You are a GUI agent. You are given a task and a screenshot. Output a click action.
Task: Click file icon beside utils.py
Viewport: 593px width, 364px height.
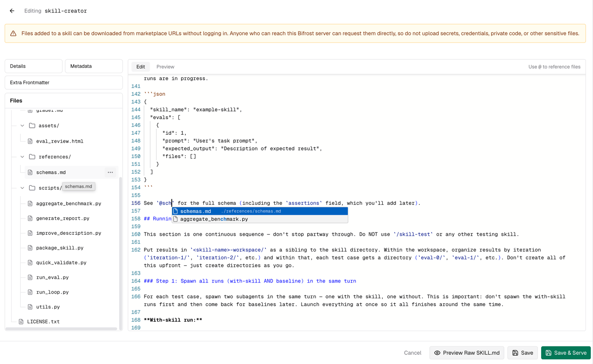(30, 307)
